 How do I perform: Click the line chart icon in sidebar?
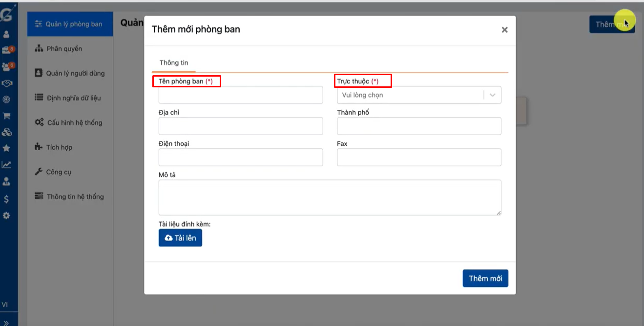(6, 165)
